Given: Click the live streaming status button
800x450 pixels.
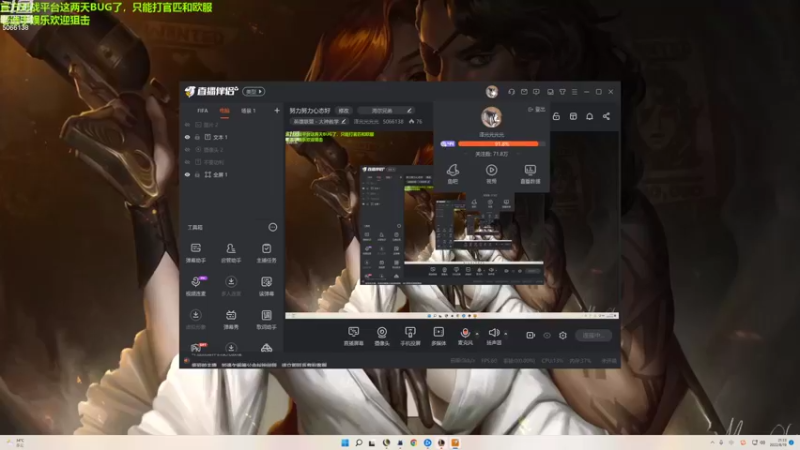Looking at the screenshot, I should (x=593, y=335).
